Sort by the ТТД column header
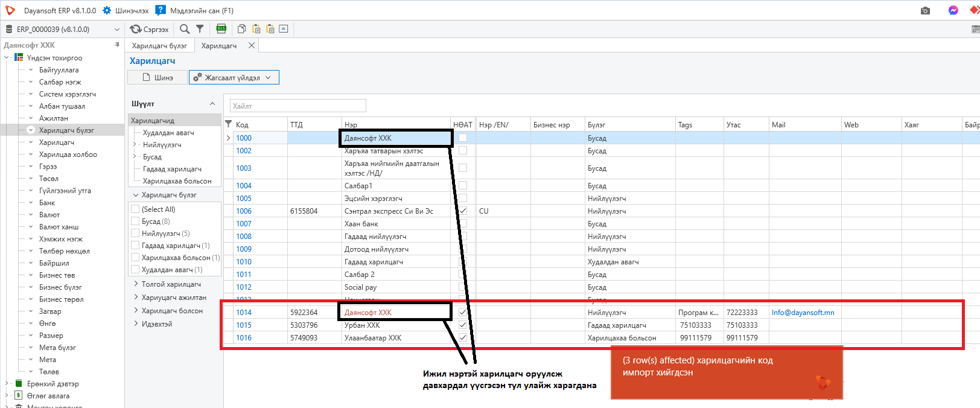The height and width of the screenshot is (408, 980). 314,124
